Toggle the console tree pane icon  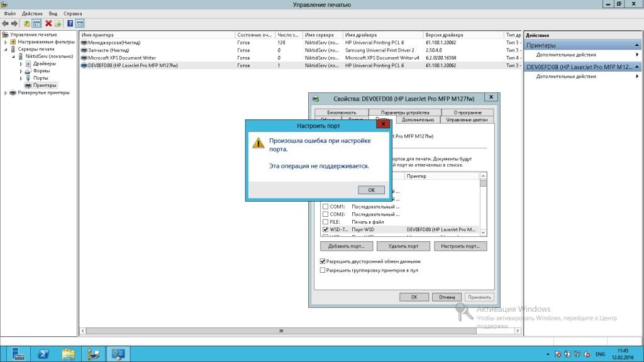click(x=36, y=24)
